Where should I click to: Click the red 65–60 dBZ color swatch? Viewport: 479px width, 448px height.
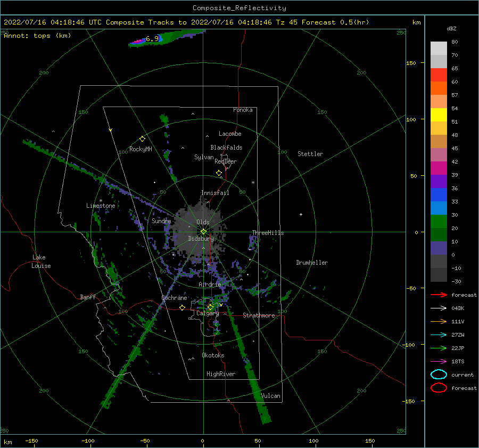[439, 75]
